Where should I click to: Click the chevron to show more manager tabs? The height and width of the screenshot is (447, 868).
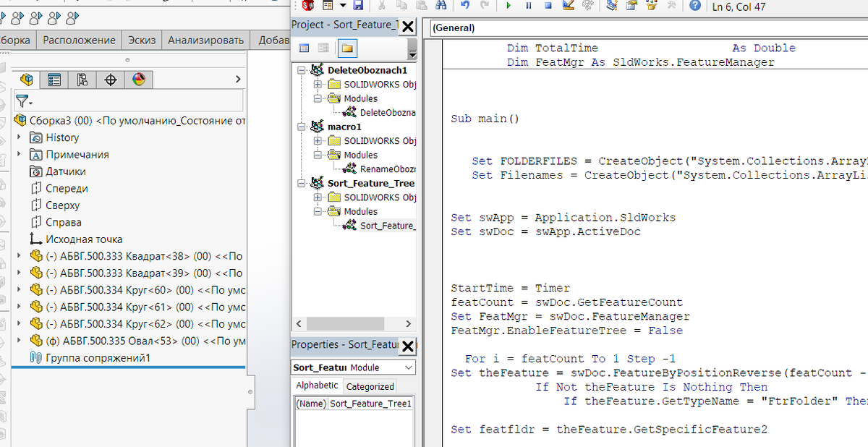(x=237, y=80)
